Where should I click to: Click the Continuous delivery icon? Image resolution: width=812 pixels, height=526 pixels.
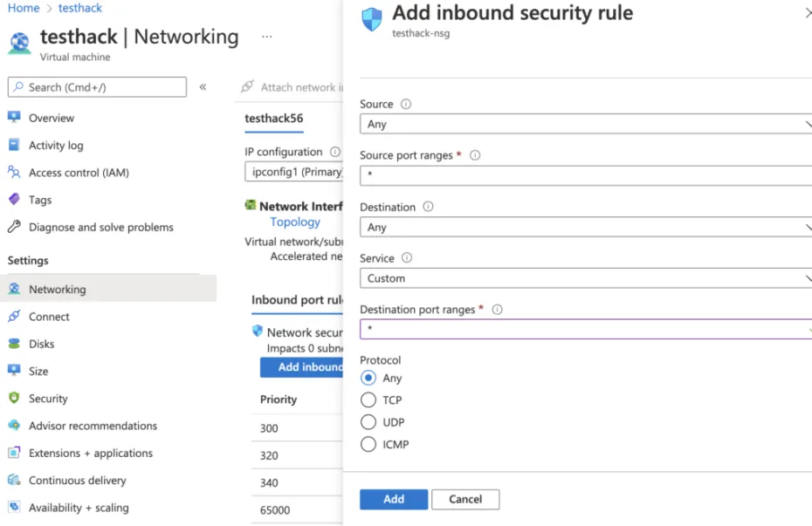pos(14,480)
